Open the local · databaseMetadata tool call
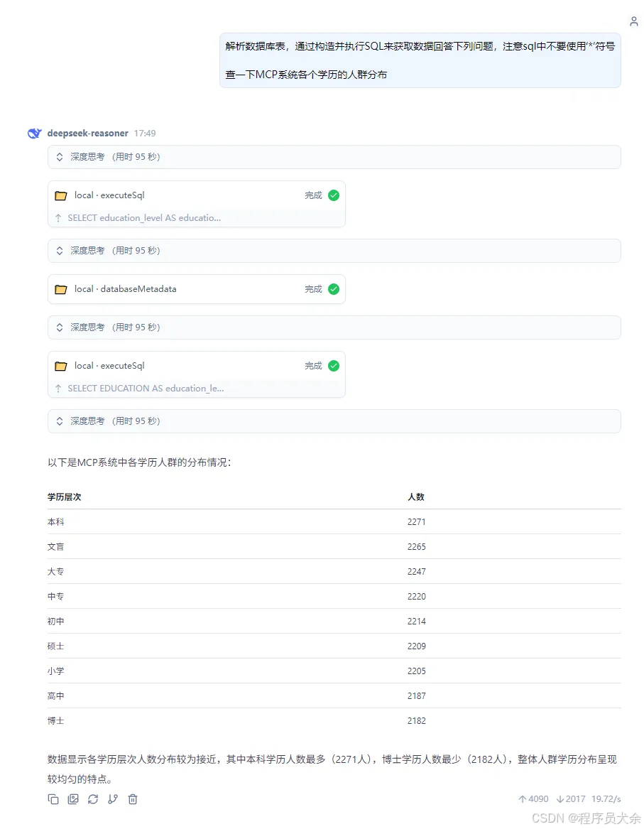The height and width of the screenshot is (829, 644). coord(126,289)
